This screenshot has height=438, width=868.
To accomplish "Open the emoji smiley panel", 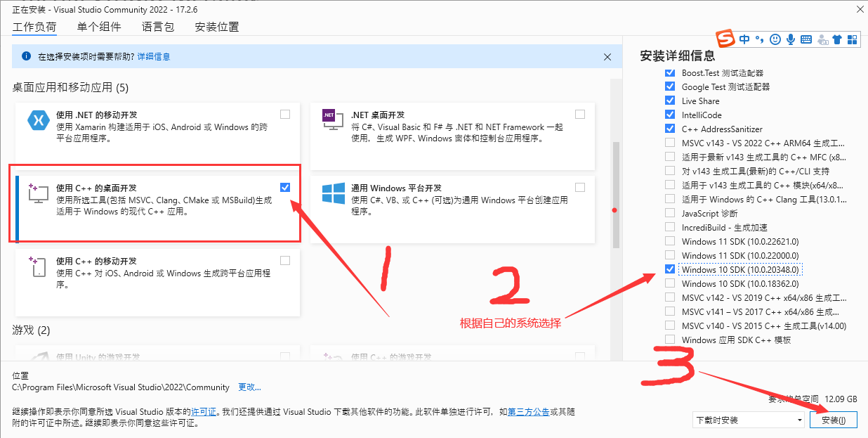I will pyautogui.click(x=775, y=39).
